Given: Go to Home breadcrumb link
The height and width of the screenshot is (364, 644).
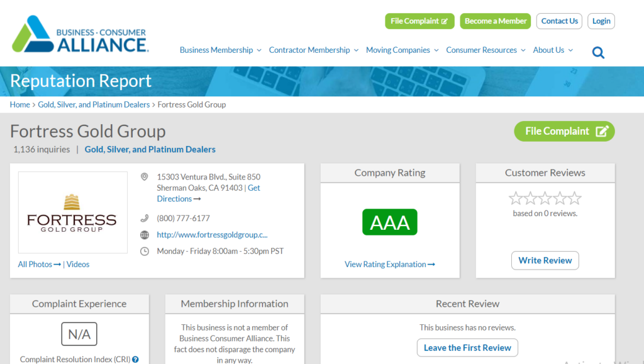Looking at the screenshot, I should [19, 105].
